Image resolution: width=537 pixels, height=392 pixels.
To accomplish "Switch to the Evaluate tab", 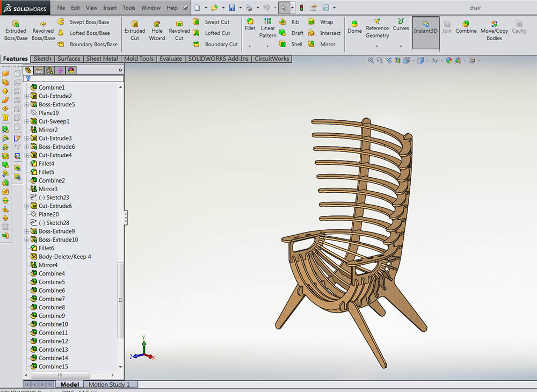I will [171, 59].
